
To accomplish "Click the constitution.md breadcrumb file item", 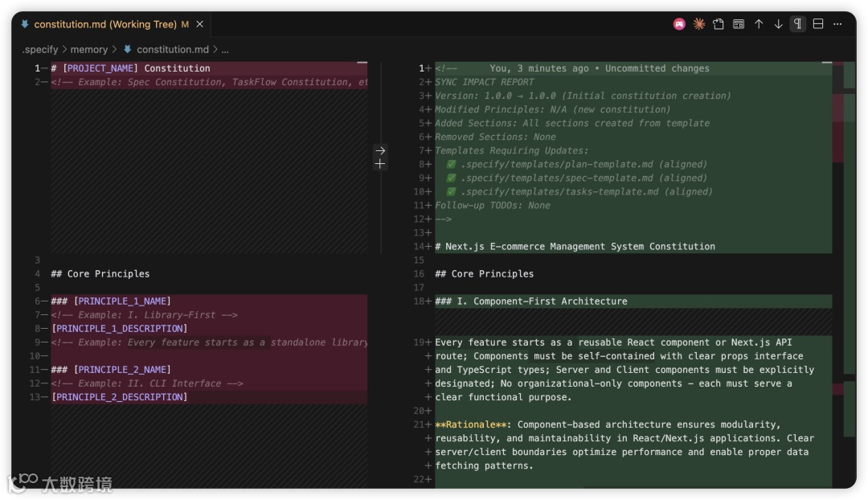I will (172, 50).
